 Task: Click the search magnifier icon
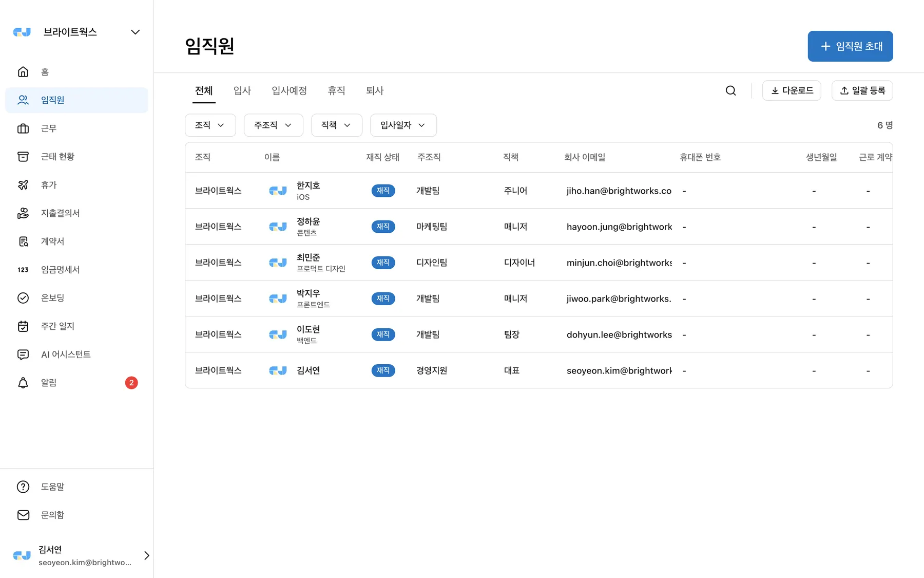731,91
